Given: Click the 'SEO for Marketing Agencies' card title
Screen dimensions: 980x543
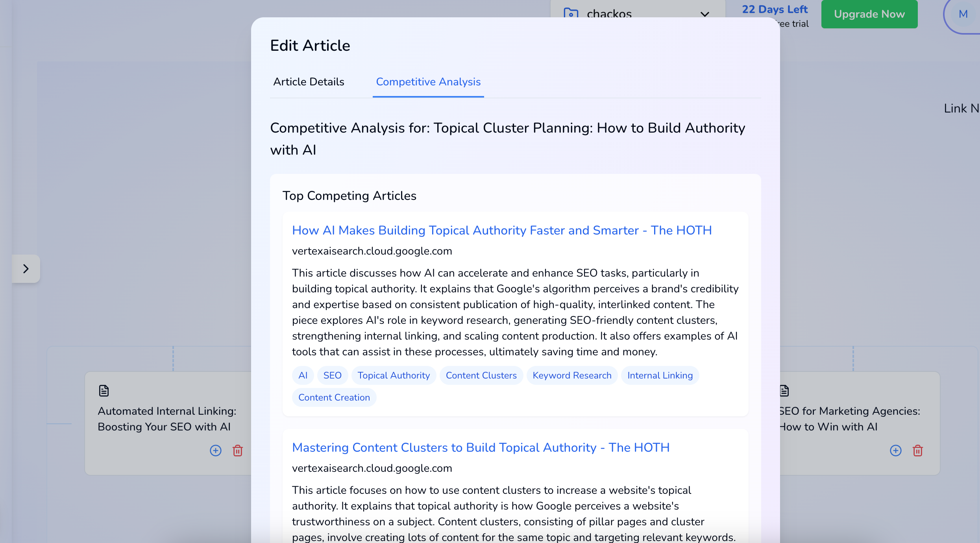Looking at the screenshot, I should (x=850, y=419).
